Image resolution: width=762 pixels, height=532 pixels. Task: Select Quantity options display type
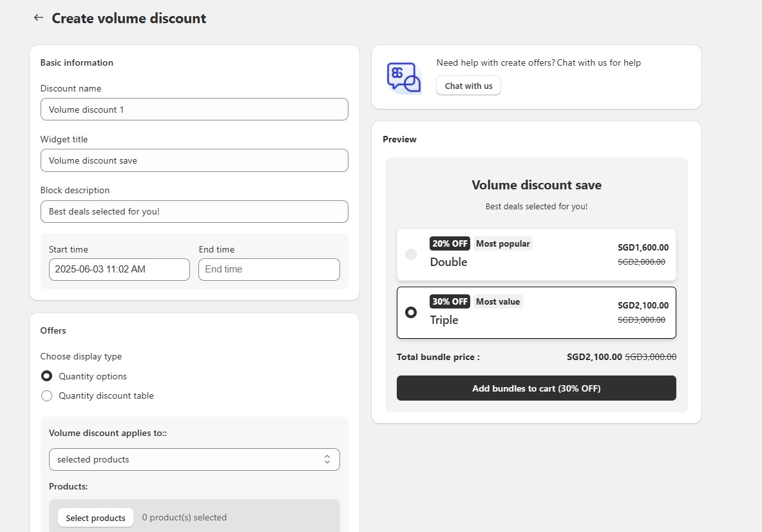(46, 376)
